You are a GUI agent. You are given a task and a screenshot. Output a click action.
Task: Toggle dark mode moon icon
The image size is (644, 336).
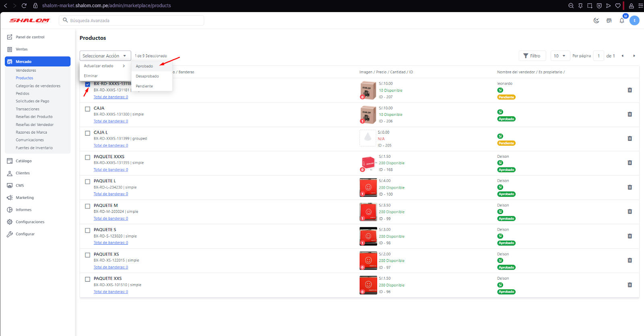(x=596, y=21)
